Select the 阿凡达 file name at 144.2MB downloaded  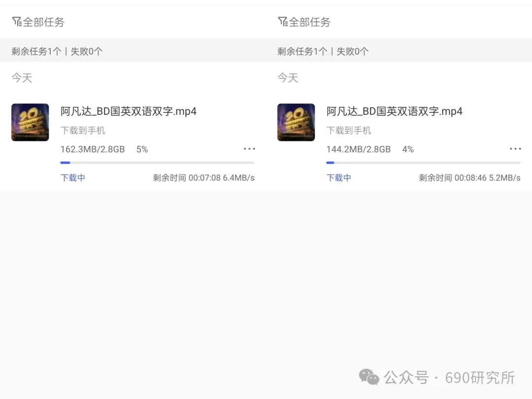pyautogui.click(x=395, y=111)
